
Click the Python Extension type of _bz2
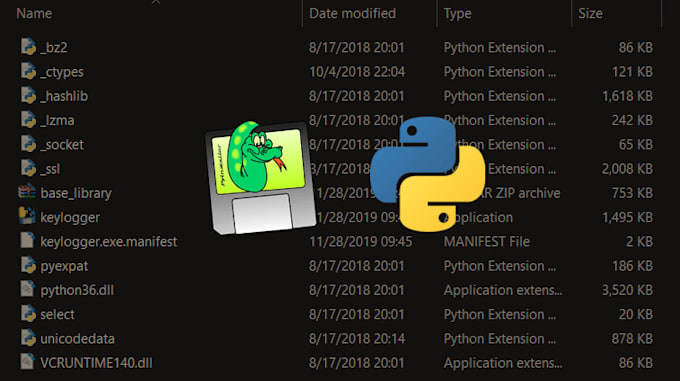coord(500,48)
